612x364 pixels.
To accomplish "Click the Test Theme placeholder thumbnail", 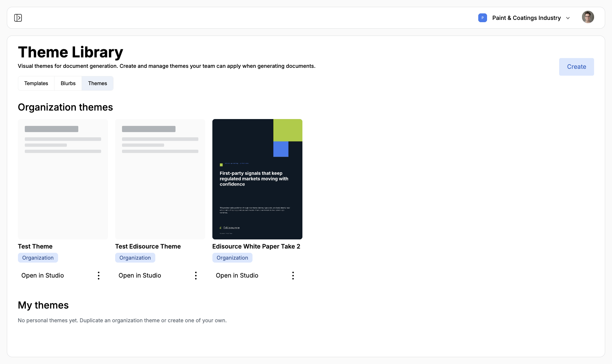I will tap(63, 179).
